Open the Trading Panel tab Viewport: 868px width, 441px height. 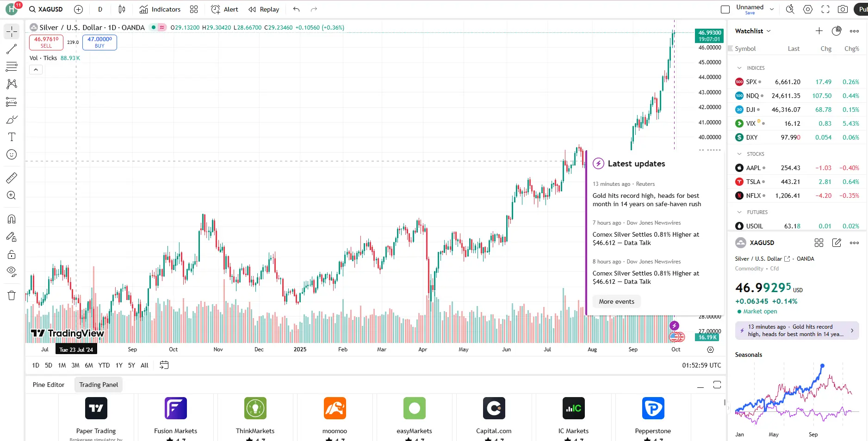pyautogui.click(x=98, y=385)
